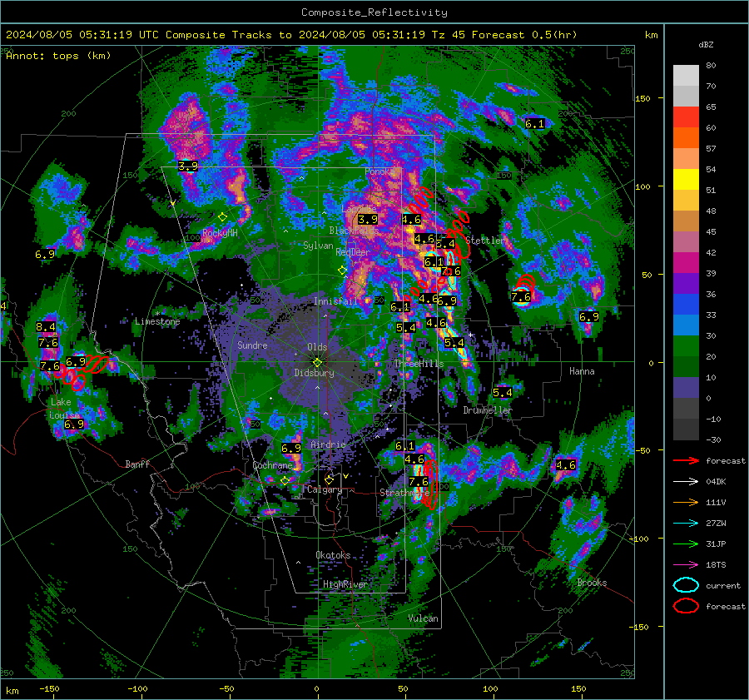Click the Strathmore town label
This screenshot has width=749, height=700.
click(x=404, y=493)
